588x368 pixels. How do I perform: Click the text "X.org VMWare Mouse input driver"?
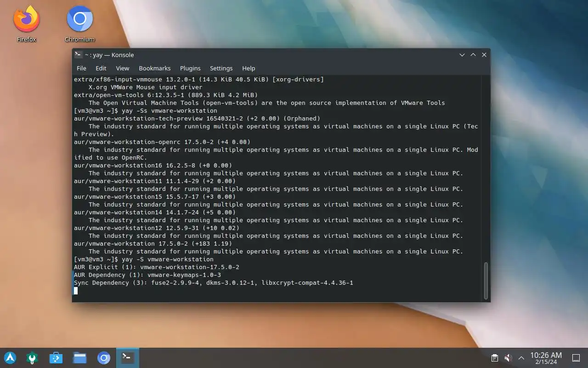click(146, 87)
